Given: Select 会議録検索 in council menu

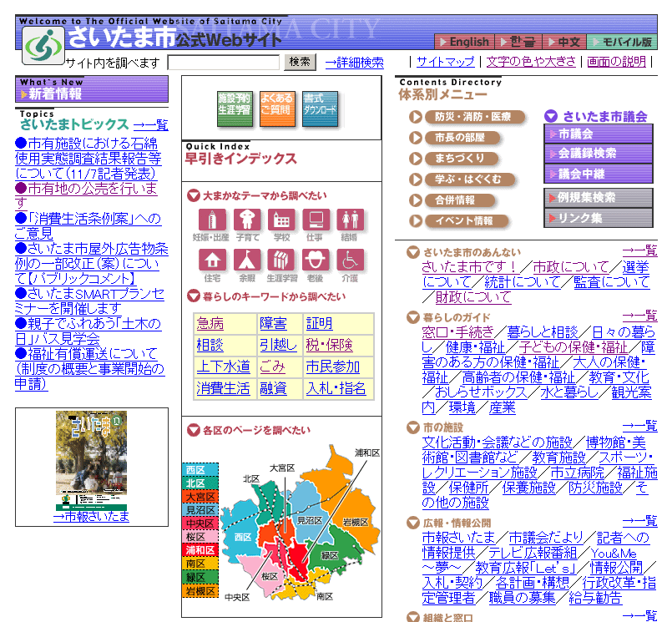Looking at the screenshot, I should [598, 154].
